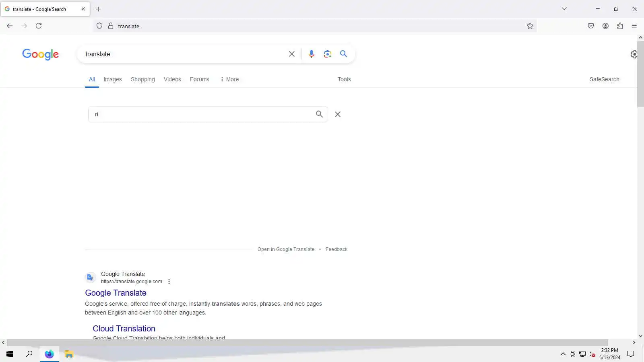Open the network tray icon
This screenshot has width=644, height=362.
pyautogui.click(x=582, y=354)
